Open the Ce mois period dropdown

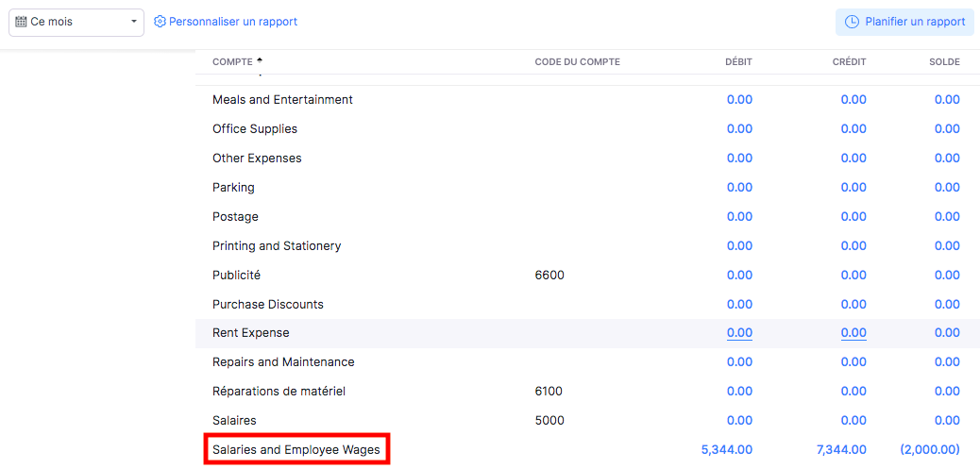(x=76, y=22)
